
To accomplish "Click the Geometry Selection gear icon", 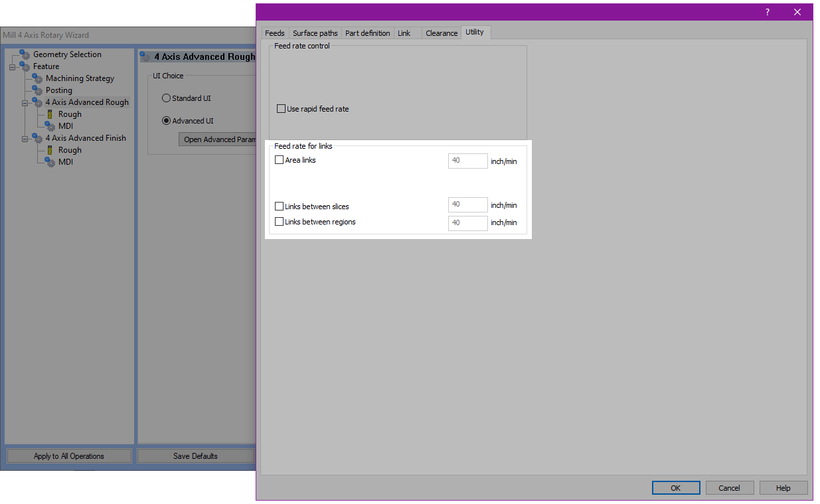I will [25, 54].
